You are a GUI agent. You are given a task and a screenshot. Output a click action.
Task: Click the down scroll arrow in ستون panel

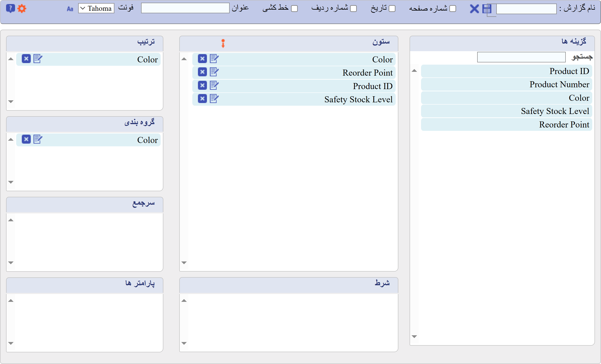click(184, 262)
